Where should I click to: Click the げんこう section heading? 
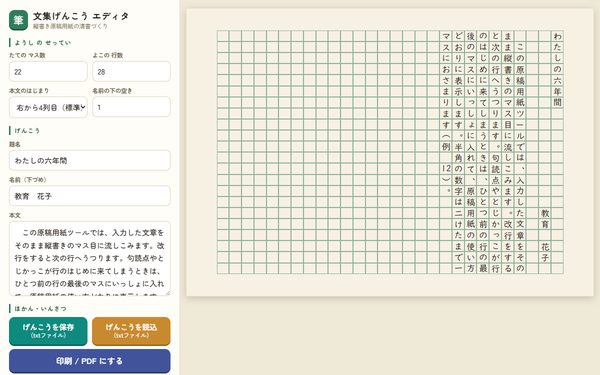click(x=27, y=130)
